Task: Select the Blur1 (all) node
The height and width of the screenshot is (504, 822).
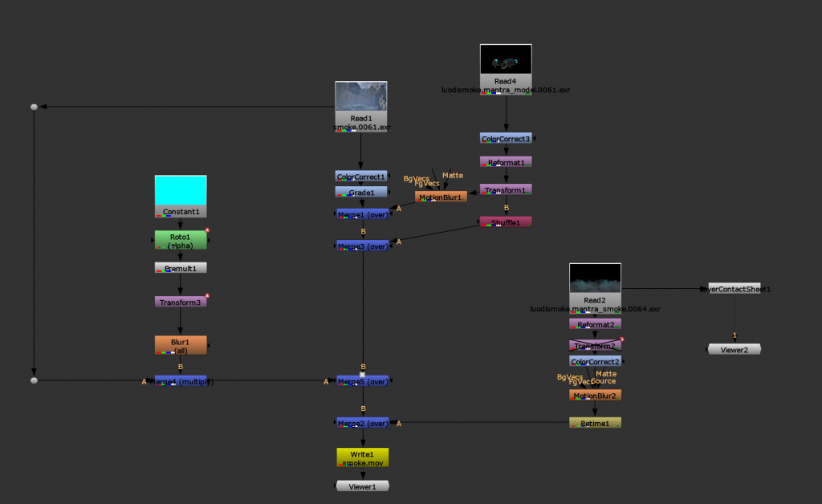Action: (181, 345)
